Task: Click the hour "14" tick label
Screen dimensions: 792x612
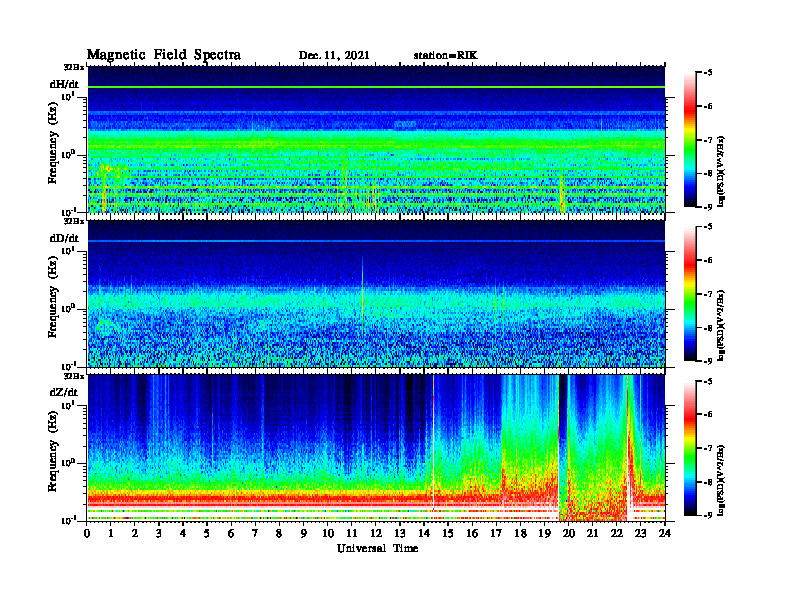Action: click(x=424, y=534)
